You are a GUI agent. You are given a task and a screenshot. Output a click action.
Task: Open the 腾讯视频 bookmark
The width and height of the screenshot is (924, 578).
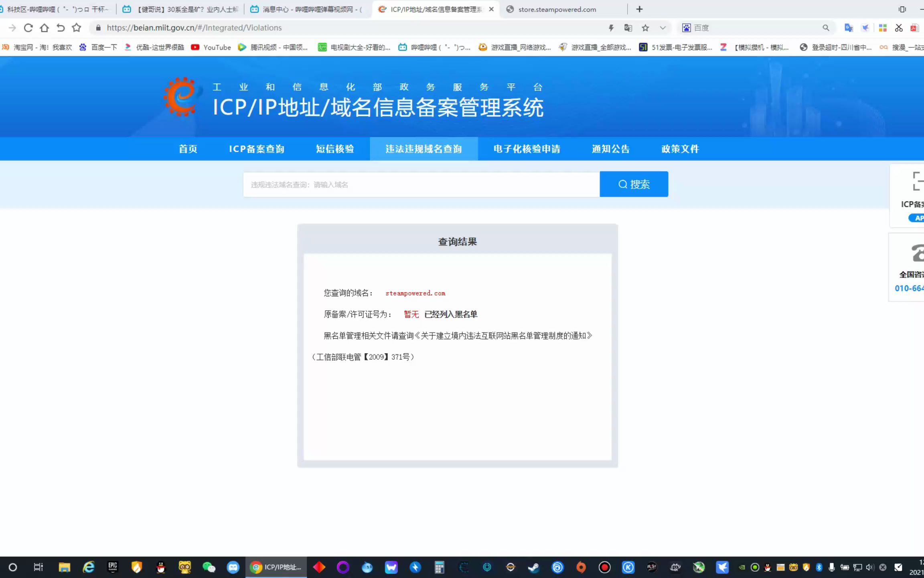[x=273, y=47]
